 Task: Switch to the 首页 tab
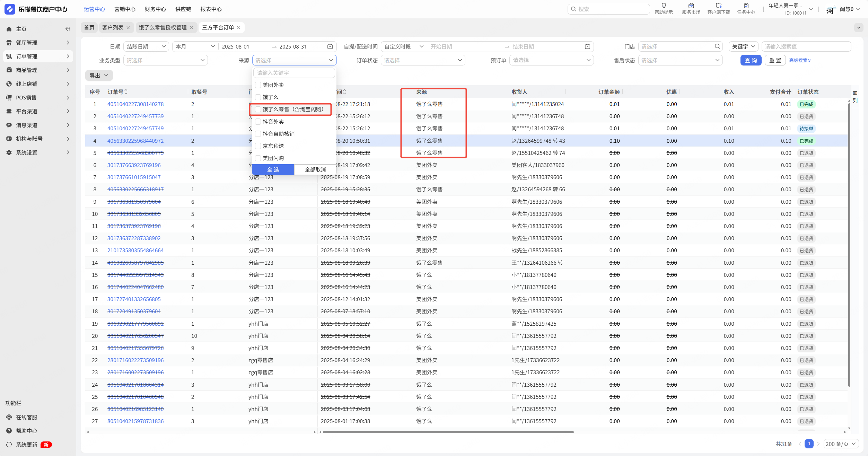(x=89, y=28)
